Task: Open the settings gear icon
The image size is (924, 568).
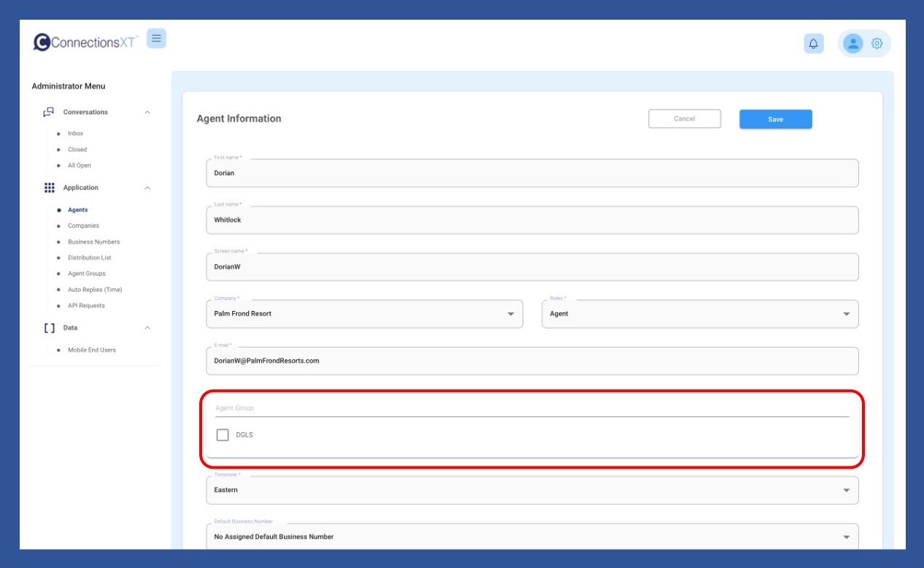Action: pyautogui.click(x=877, y=44)
